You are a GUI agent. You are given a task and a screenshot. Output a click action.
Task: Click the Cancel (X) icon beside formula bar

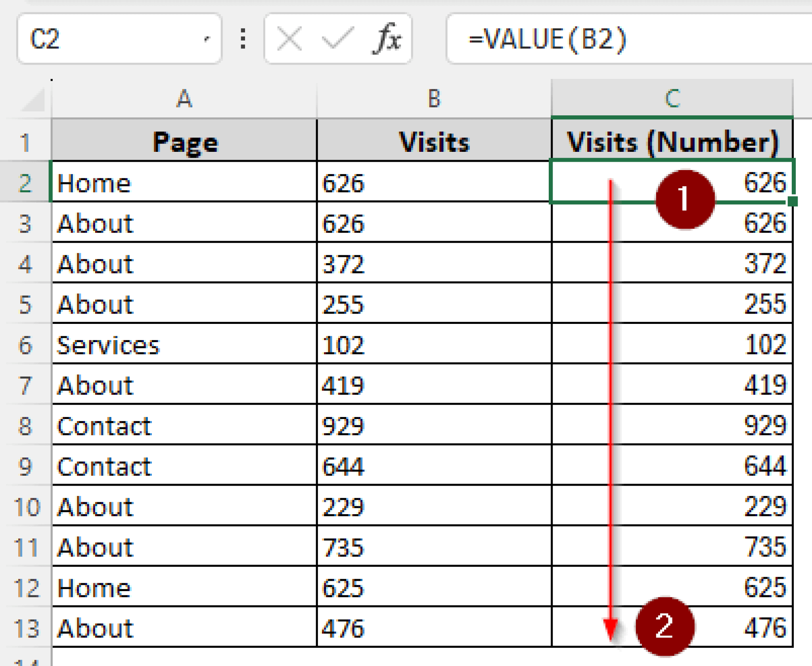[289, 38]
